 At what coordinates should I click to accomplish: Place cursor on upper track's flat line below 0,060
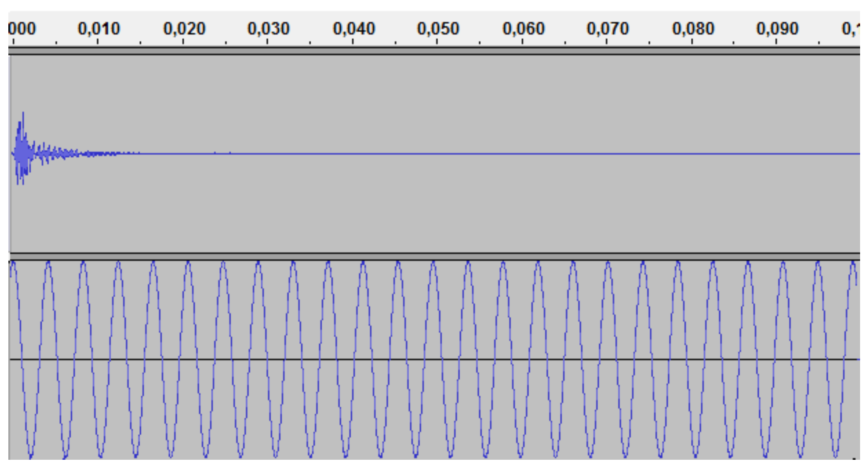pyautogui.click(x=523, y=154)
